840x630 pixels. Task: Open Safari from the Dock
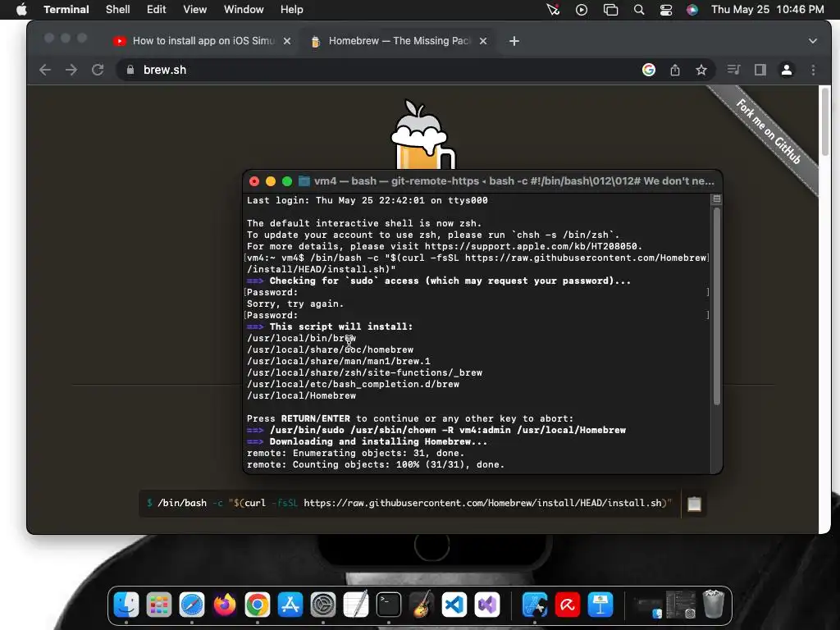coord(192,605)
